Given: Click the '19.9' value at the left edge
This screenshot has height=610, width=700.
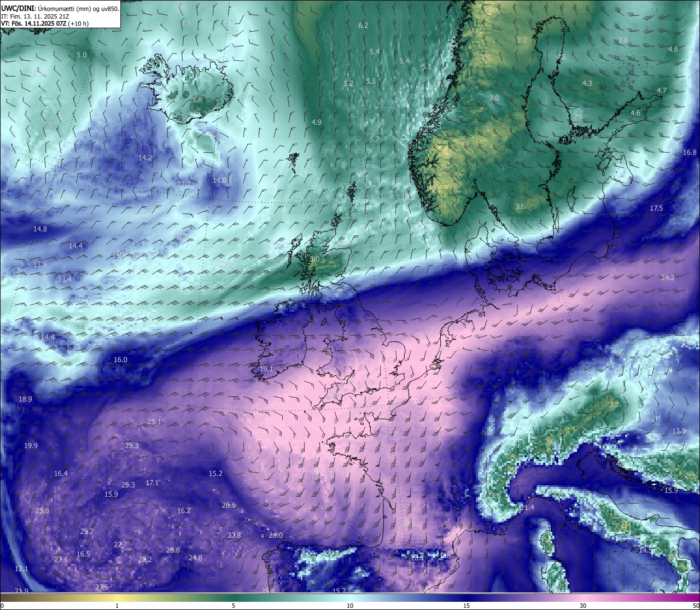Looking at the screenshot, I should [x=31, y=446].
